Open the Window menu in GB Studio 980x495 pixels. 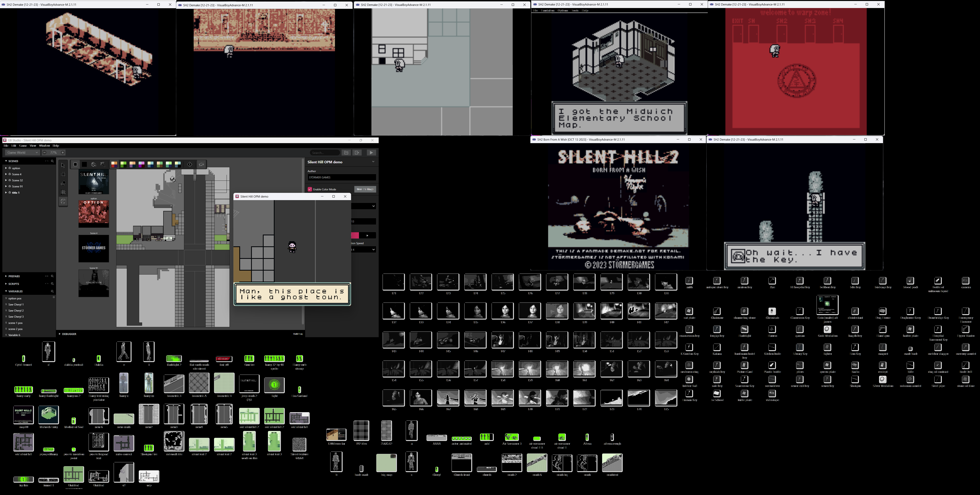pyautogui.click(x=44, y=146)
